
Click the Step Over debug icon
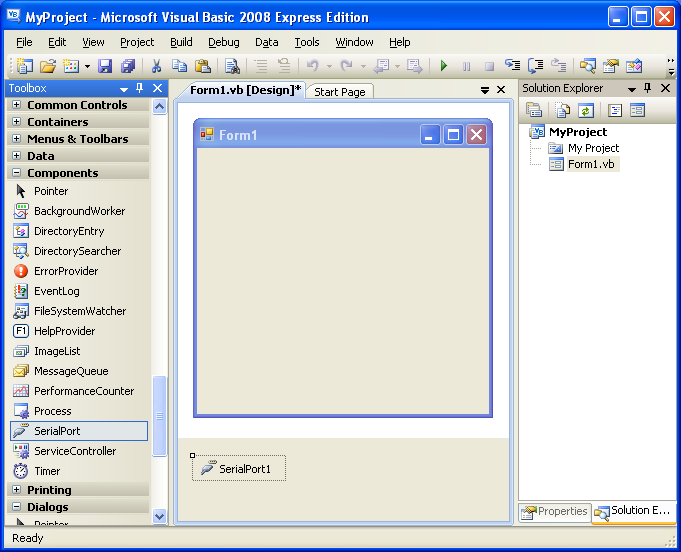tap(536, 66)
